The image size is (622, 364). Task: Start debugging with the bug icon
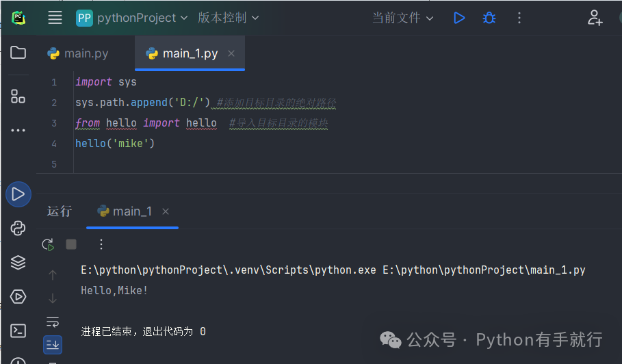point(489,18)
